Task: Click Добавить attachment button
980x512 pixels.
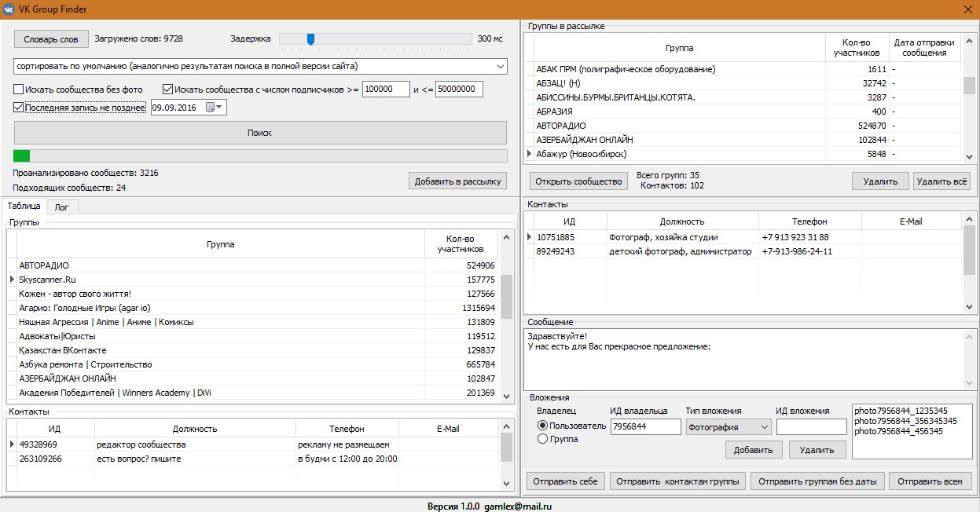Action: pyautogui.click(x=754, y=450)
